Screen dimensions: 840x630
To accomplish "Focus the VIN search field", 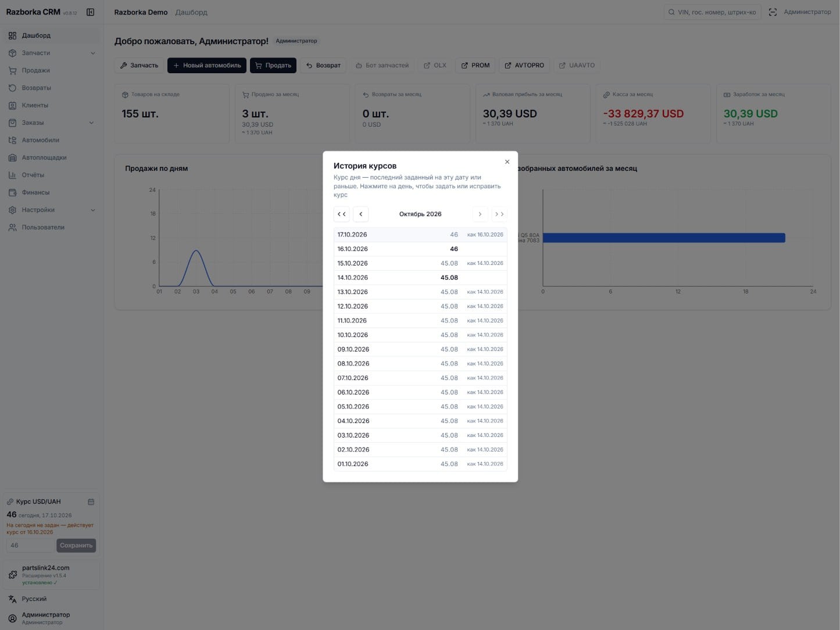I will pyautogui.click(x=712, y=12).
